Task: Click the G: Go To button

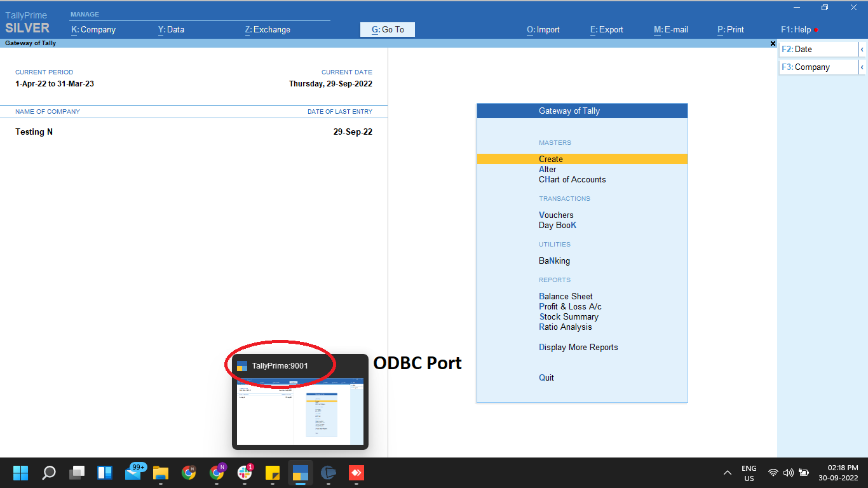Action: (388, 29)
